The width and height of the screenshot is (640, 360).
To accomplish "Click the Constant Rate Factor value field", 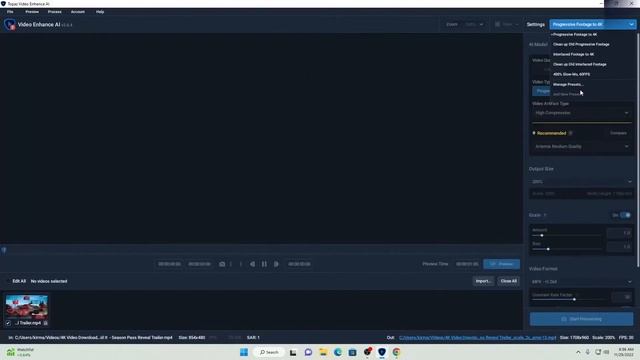I will click(622, 297).
